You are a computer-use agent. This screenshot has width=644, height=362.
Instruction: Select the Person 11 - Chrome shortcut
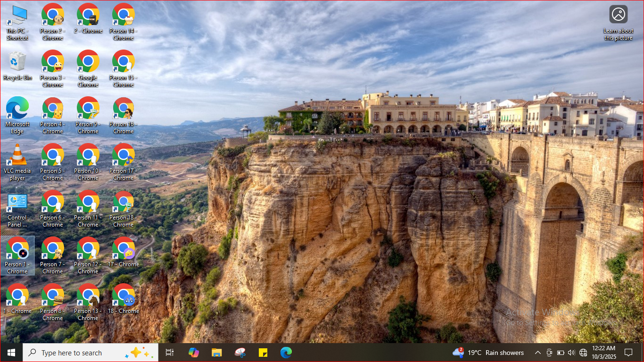88,209
